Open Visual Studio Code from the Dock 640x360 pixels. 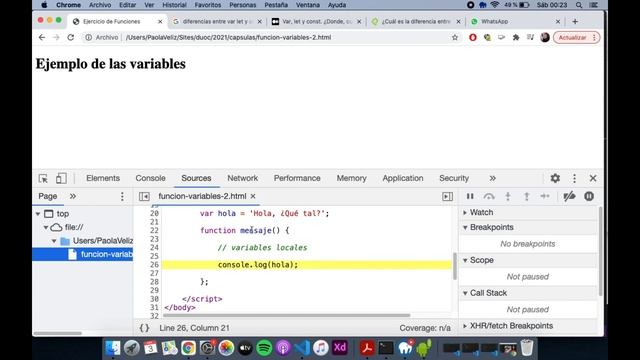pos(302,348)
